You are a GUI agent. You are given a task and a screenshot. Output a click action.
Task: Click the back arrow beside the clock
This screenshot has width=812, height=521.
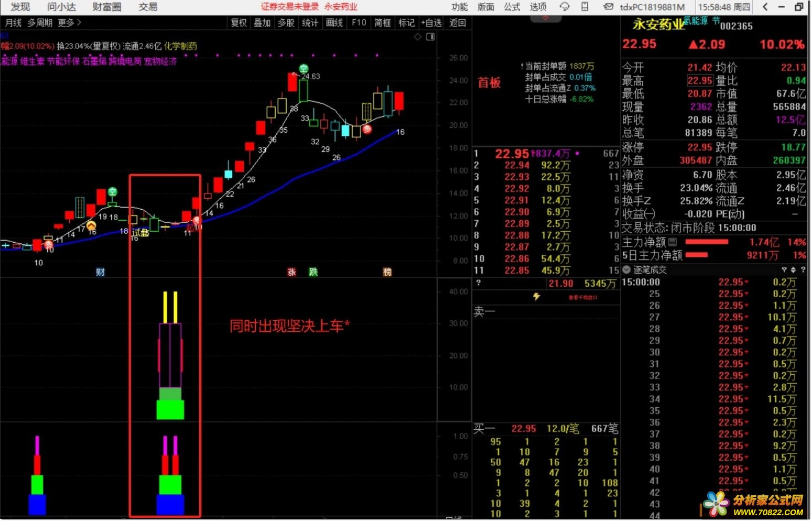coord(765,7)
